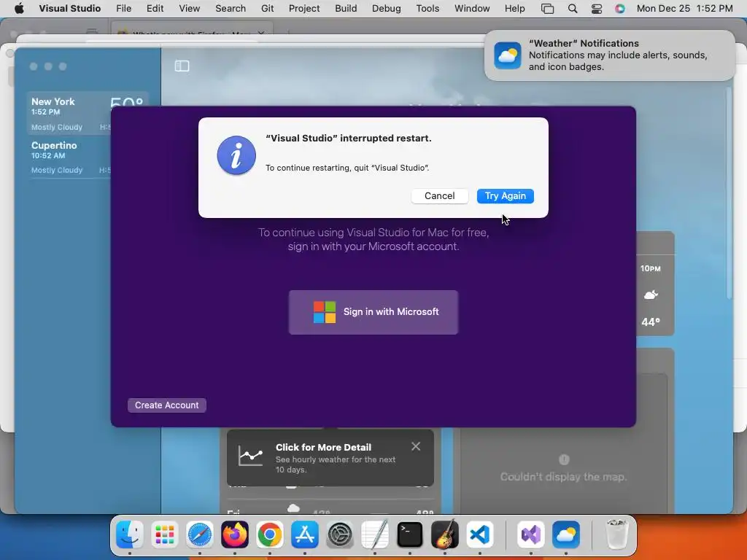Open Finder from the Dock
The image size is (747, 560).
pos(130,534)
